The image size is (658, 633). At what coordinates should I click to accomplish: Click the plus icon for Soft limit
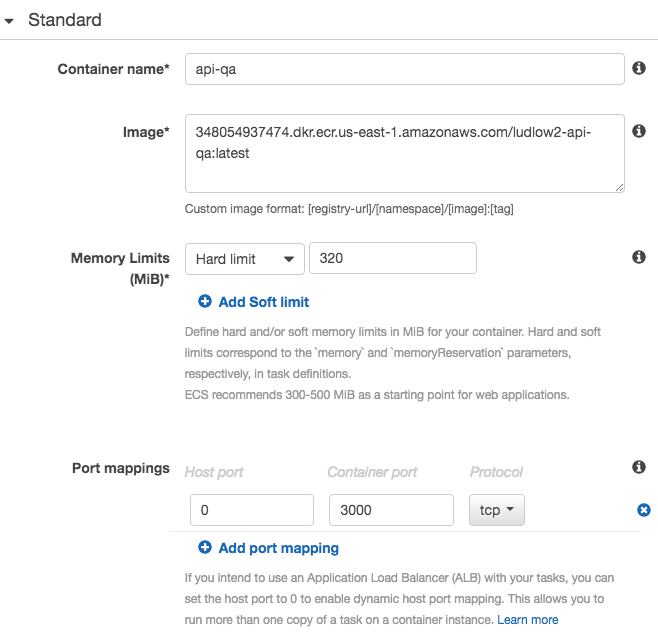[205, 302]
